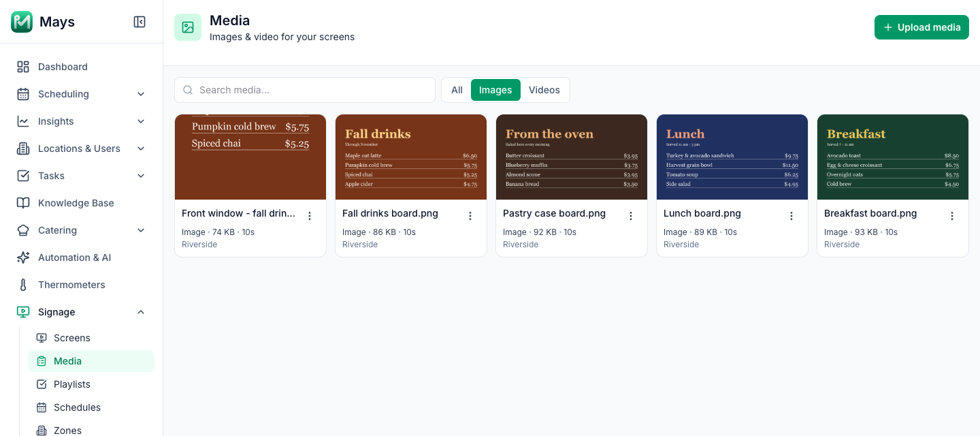Open the Breakfast board thumbnail
The image size is (980, 436).
tap(893, 157)
